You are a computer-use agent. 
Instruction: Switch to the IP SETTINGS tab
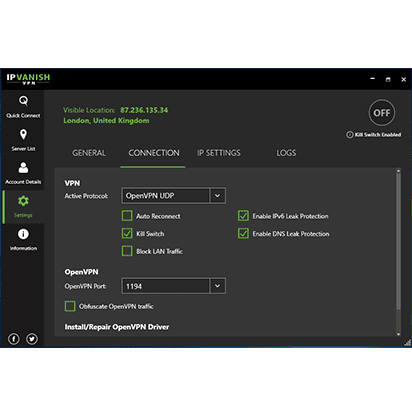219,153
